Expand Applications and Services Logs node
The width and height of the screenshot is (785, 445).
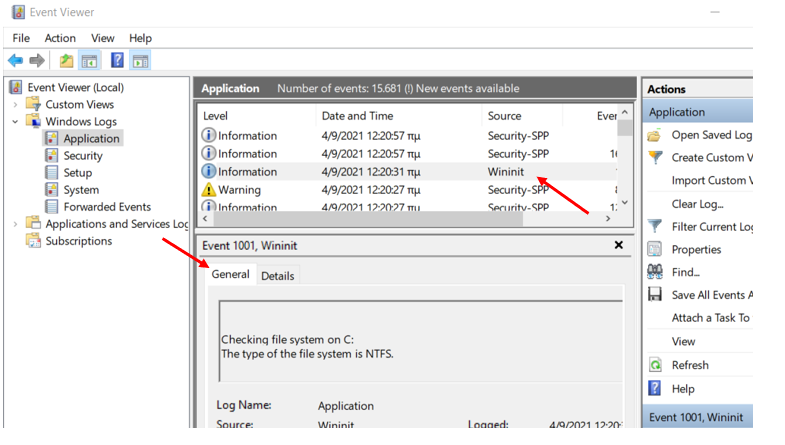pos(15,225)
